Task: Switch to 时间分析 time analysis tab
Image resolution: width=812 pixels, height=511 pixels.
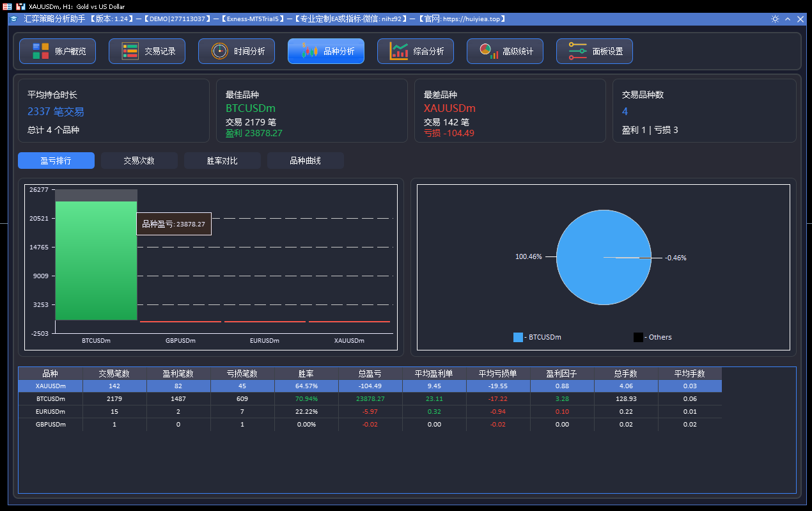Action: tap(237, 51)
